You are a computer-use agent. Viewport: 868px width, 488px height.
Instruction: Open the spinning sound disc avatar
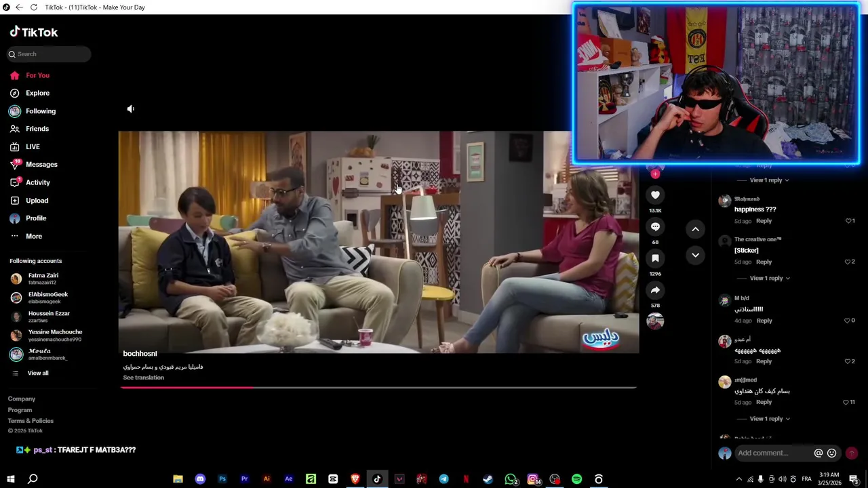coord(655,321)
